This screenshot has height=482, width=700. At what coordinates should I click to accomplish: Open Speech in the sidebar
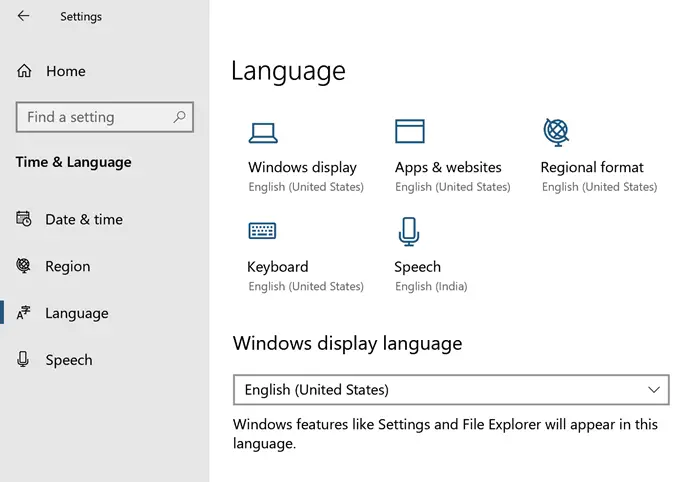pyautogui.click(x=69, y=360)
